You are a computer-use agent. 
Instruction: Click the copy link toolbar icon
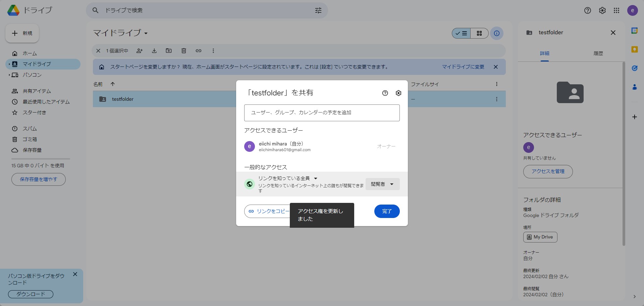click(x=199, y=51)
